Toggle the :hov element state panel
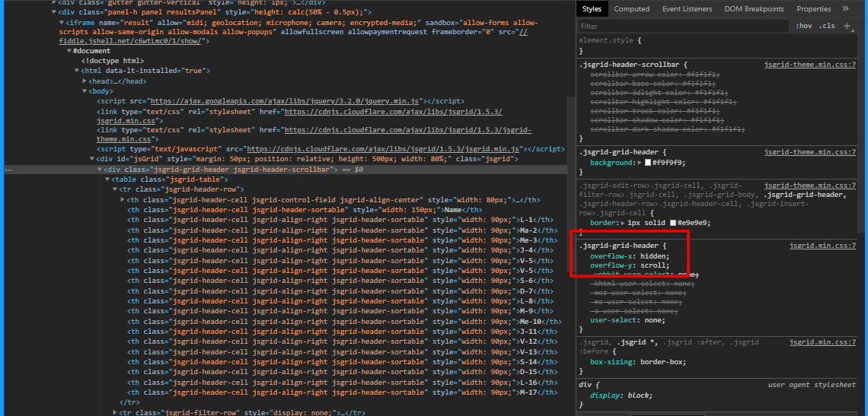This screenshot has width=868, height=416. (x=803, y=26)
